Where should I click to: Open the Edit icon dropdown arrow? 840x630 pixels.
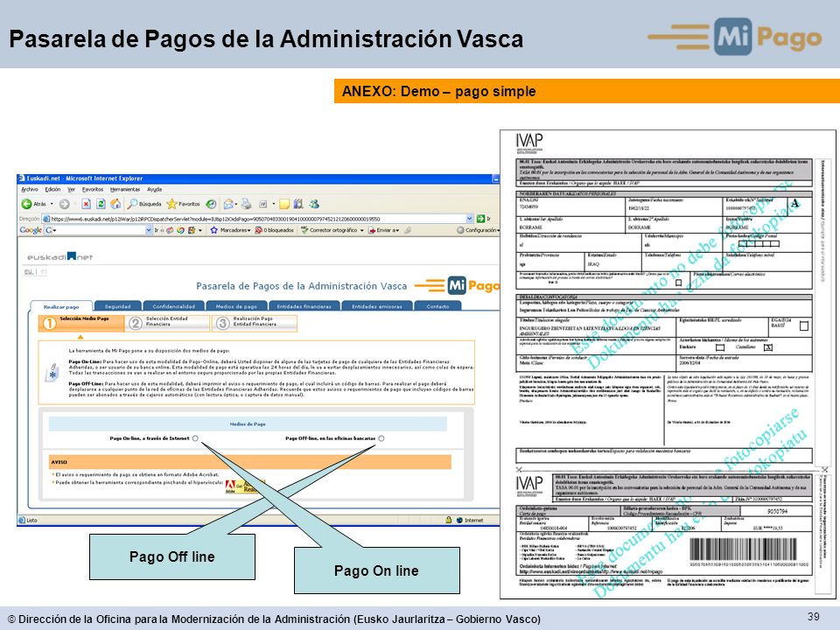point(273,204)
